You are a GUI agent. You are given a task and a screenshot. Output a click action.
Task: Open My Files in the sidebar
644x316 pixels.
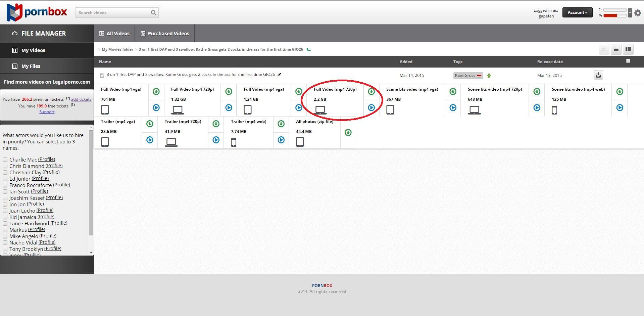pos(31,66)
